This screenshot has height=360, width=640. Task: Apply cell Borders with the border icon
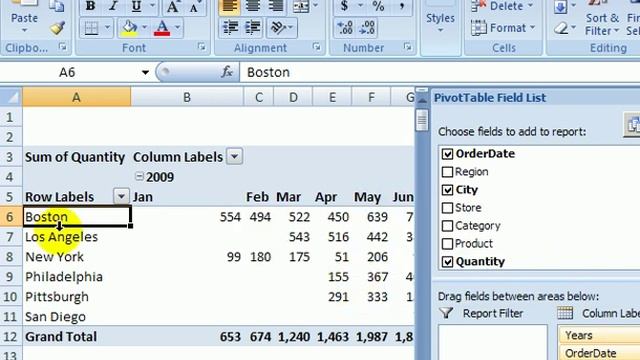[91, 28]
